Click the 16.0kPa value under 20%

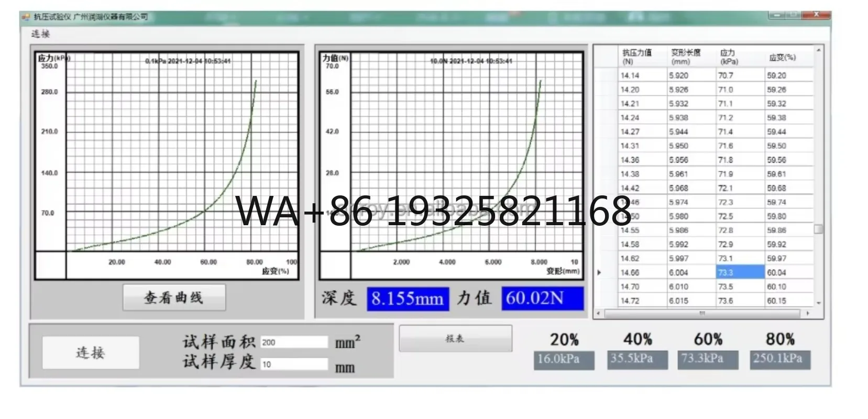pos(564,360)
